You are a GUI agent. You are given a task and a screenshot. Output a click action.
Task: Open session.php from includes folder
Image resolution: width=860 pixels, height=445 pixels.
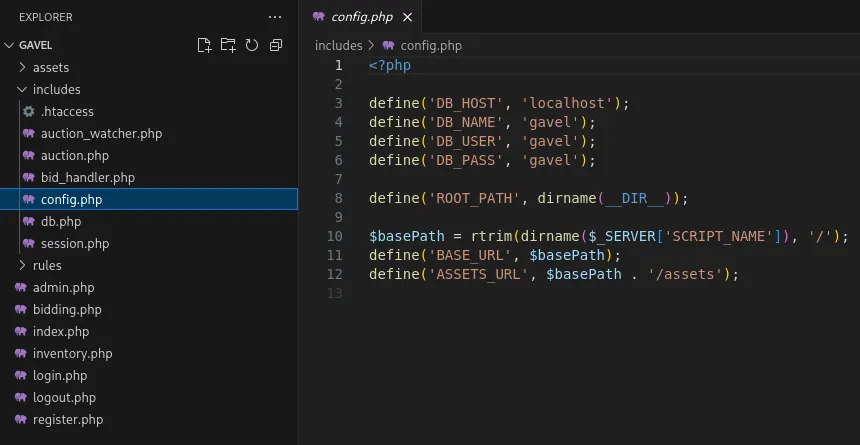point(75,243)
